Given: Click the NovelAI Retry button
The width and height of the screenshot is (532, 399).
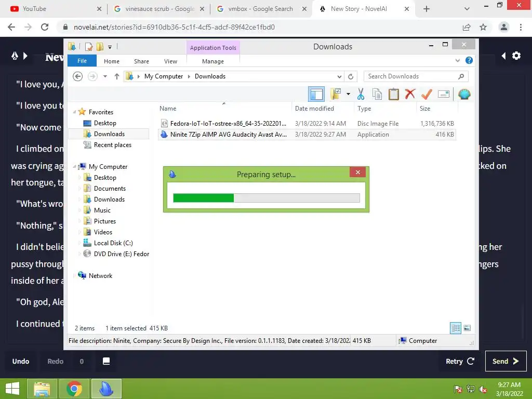Looking at the screenshot, I should [x=459, y=362].
